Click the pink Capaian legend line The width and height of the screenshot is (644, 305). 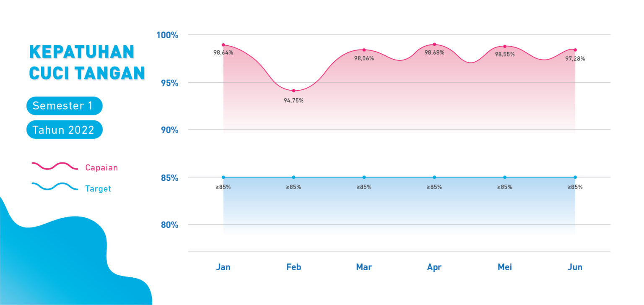[x=55, y=166]
